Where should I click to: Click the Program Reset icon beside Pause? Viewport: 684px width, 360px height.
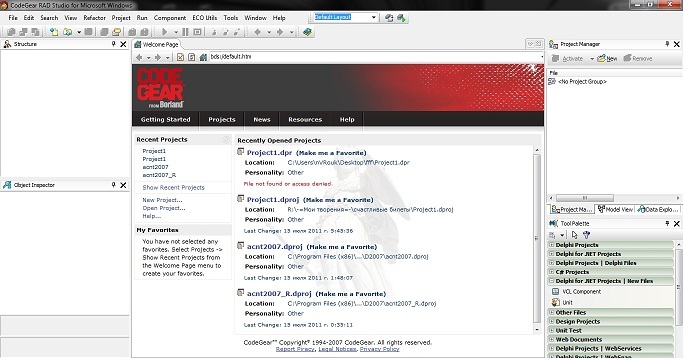point(198,32)
